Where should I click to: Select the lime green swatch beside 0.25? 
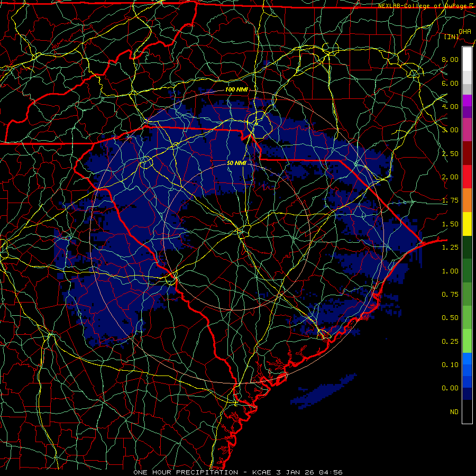pyautogui.click(x=467, y=341)
